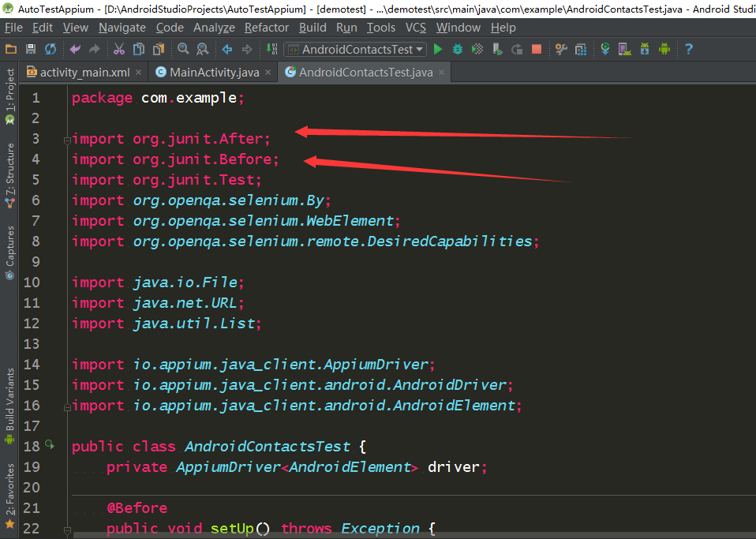Switch to the MainActivity.java tab
This screenshot has width=756, height=539.
212,73
